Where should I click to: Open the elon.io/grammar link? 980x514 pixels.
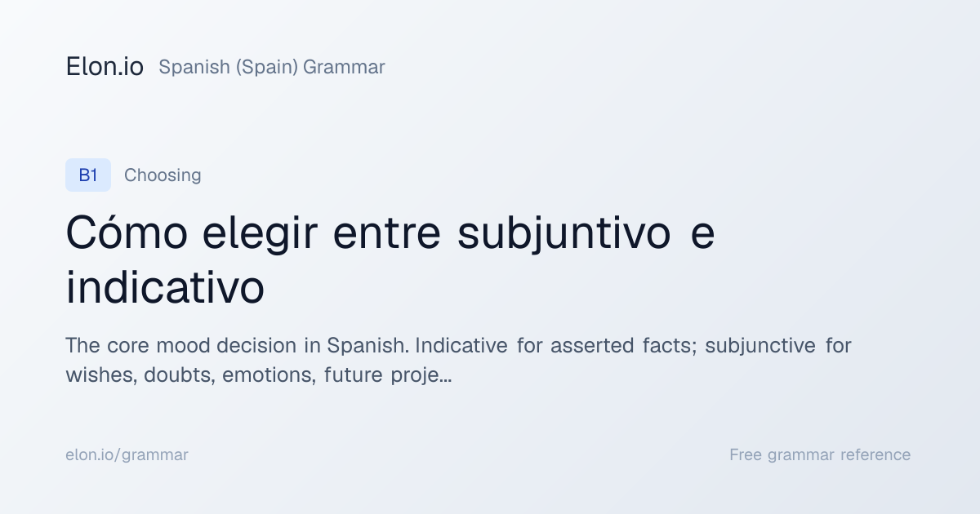(x=127, y=455)
